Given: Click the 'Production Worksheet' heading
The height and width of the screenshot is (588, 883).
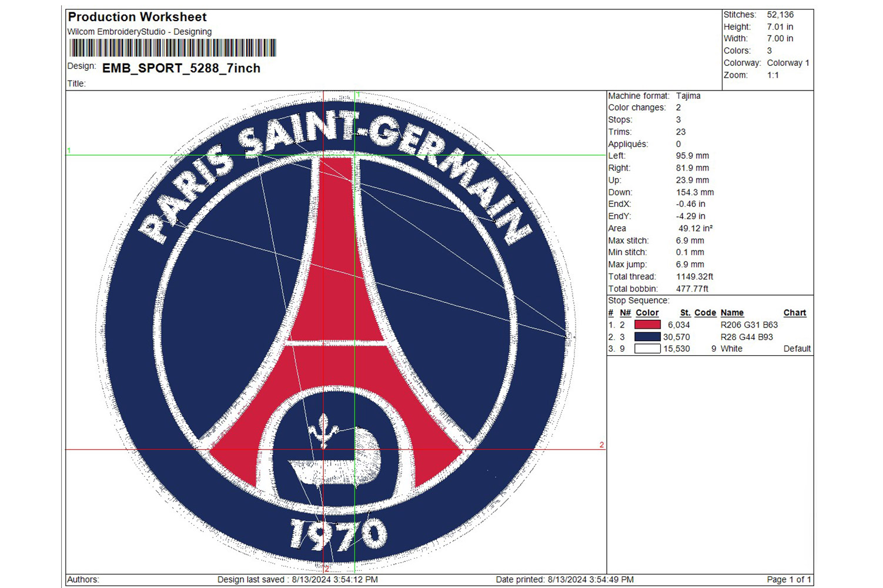Looking at the screenshot, I should 137,17.
